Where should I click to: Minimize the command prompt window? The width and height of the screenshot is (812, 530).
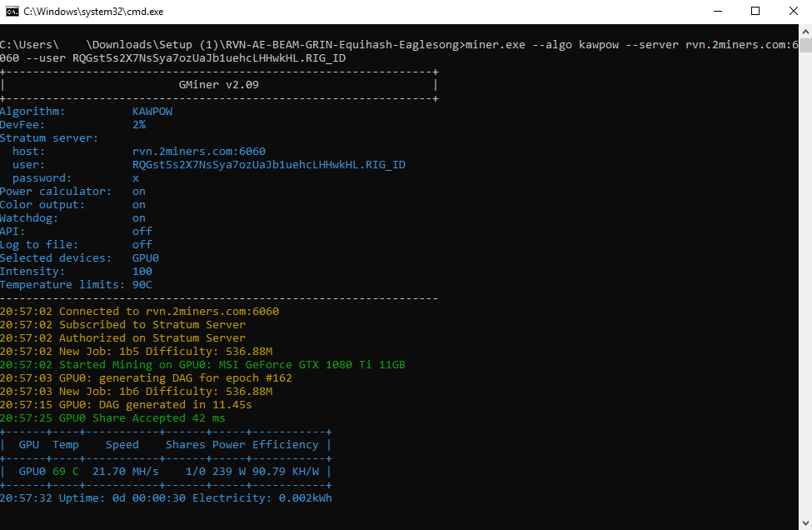tap(717, 11)
